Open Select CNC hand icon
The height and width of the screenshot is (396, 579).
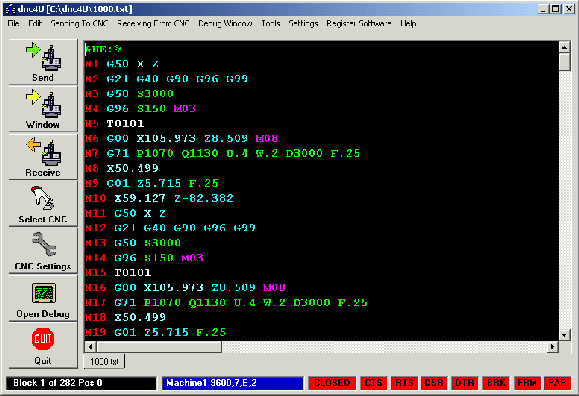point(43,198)
